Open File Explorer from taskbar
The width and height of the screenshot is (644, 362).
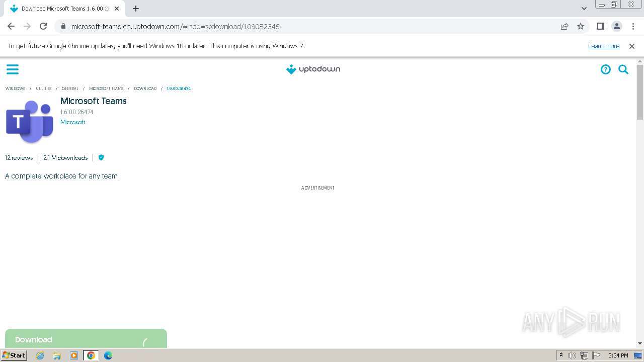pos(57,355)
